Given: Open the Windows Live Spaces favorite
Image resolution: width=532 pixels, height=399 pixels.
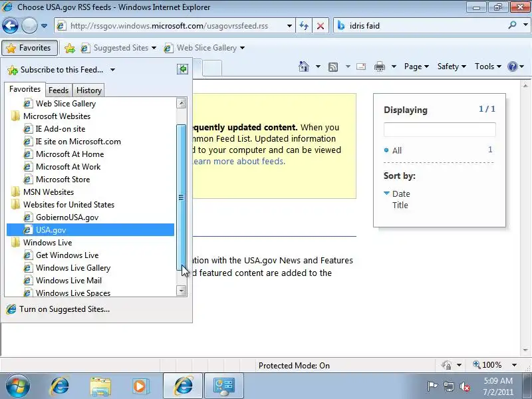Looking at the screenshot, I should (x=73, y=293).
